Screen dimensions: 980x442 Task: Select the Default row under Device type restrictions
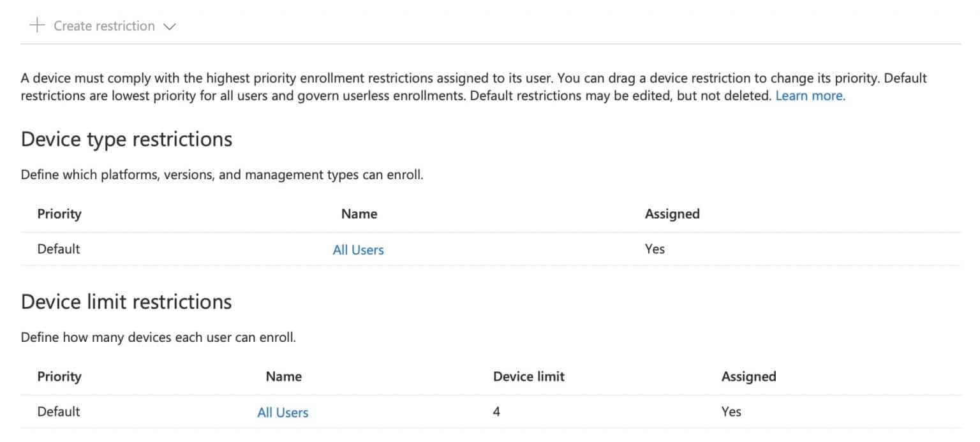[58, 249]
